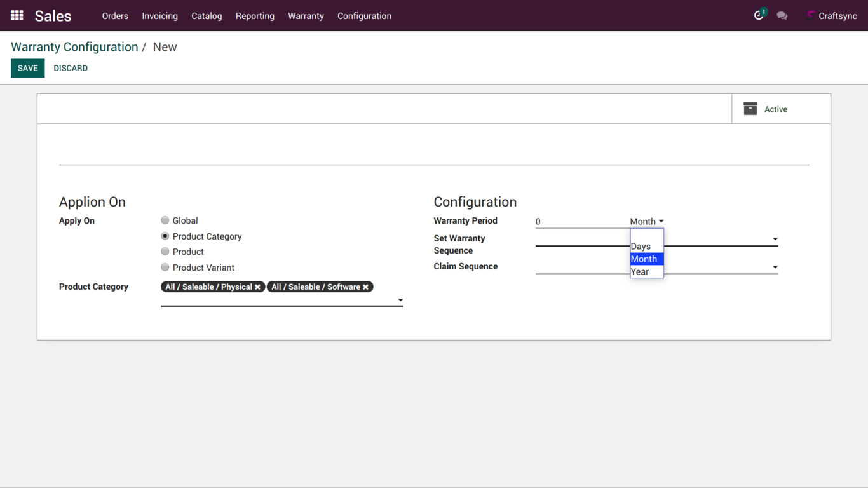Image resolution: width=868 pixels, height=488 pixels.
Task: Remove the All / Saleable / Software tag
Action: click(x=365, y=287)
